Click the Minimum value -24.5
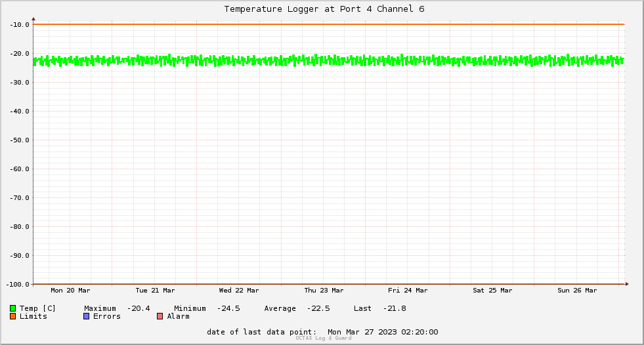Viewport: 644px width, 345px height. (x=228, y=308)
